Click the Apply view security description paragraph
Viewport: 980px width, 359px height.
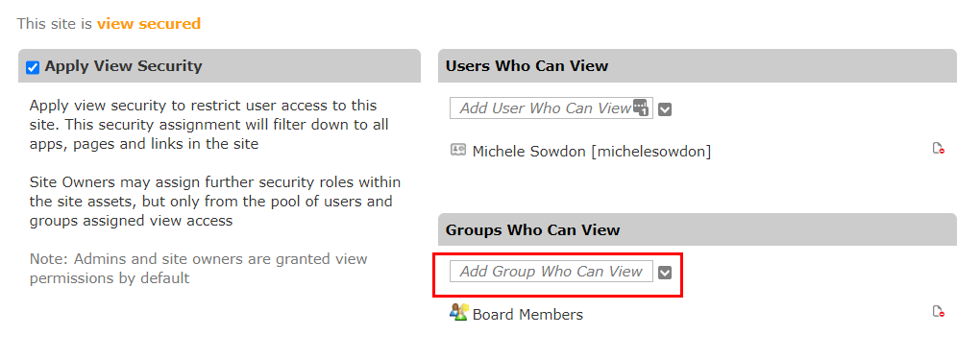[208, 124]
